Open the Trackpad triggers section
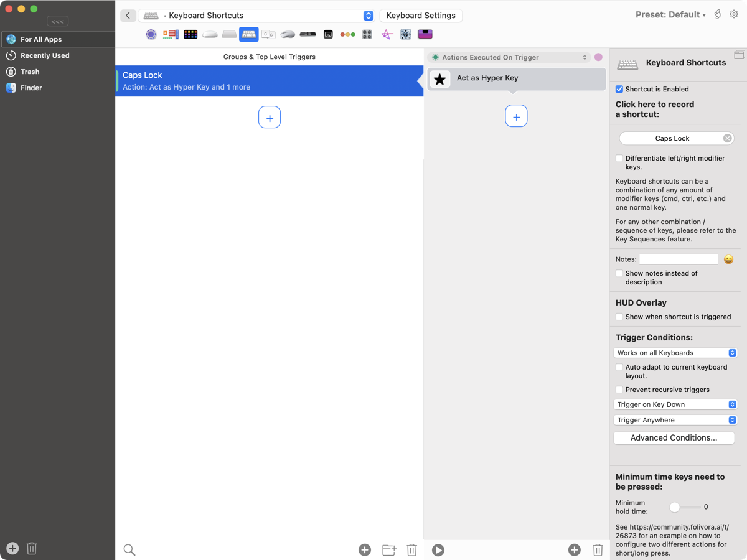The image size is (747, 560). tap(229, 34)
